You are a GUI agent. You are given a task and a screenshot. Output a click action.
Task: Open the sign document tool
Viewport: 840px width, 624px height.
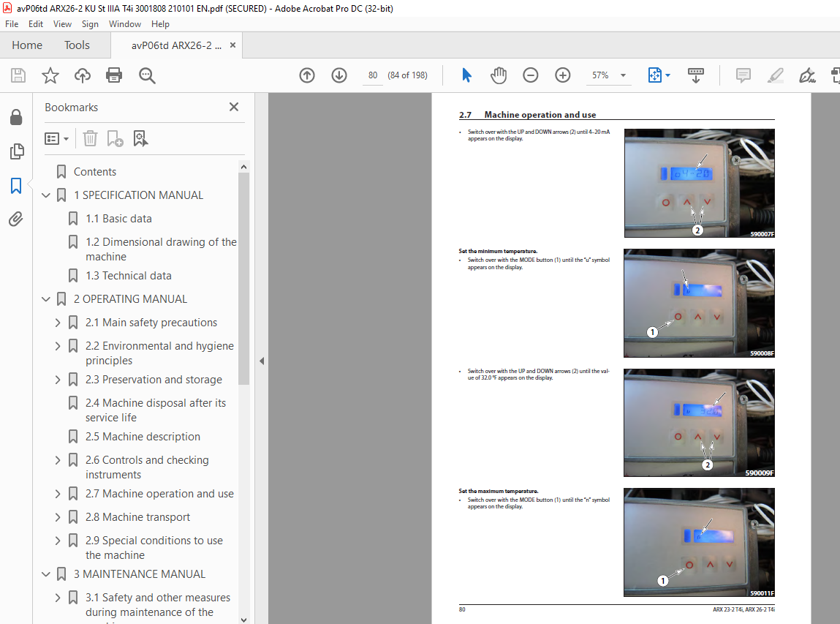[807, 75]
